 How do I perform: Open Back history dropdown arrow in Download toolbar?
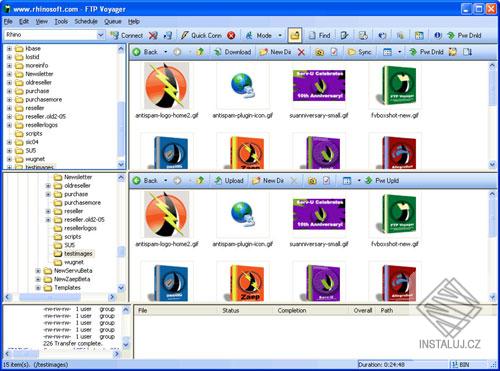tap(165, 52)
